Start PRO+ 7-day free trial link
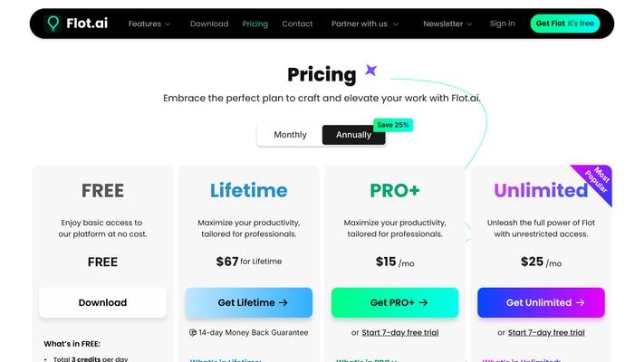Image resolution: width=644 pixels, height=362 pixels. 400,332
